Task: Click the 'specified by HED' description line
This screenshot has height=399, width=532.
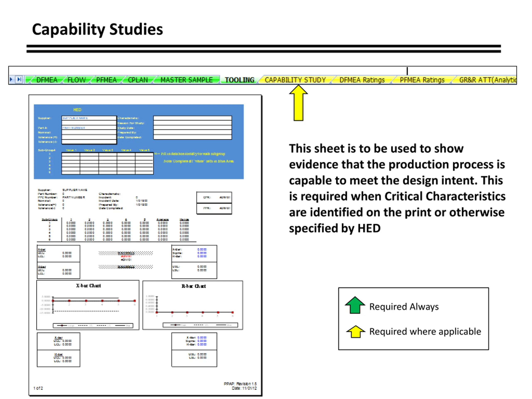Action: tap(335, 228)
